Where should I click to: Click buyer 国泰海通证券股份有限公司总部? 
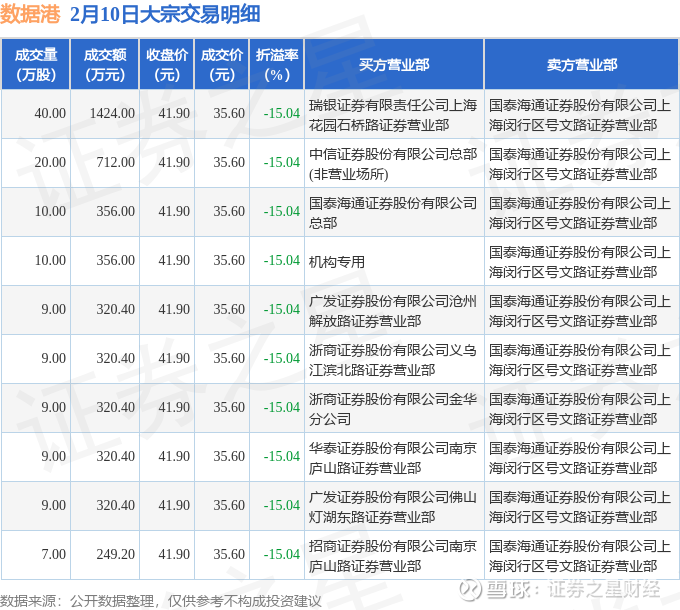(393, 213)
